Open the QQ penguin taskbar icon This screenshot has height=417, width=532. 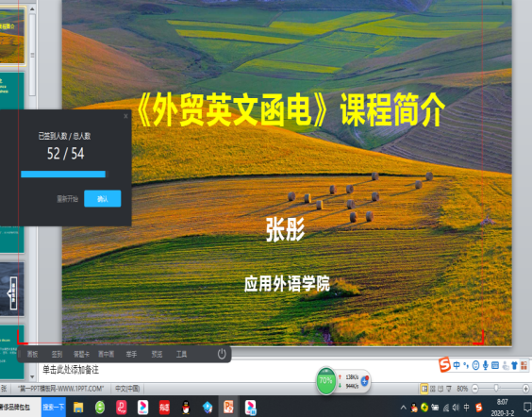pyautogui.click(x=186, y=408)
